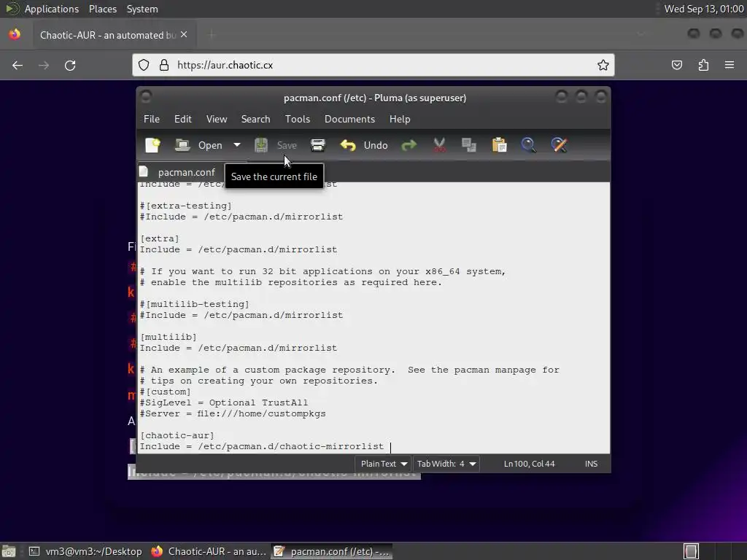This screenshot has width=747, height=560.
Task: Click the #[extra-testing] line
Action: (x=186, y=205)
